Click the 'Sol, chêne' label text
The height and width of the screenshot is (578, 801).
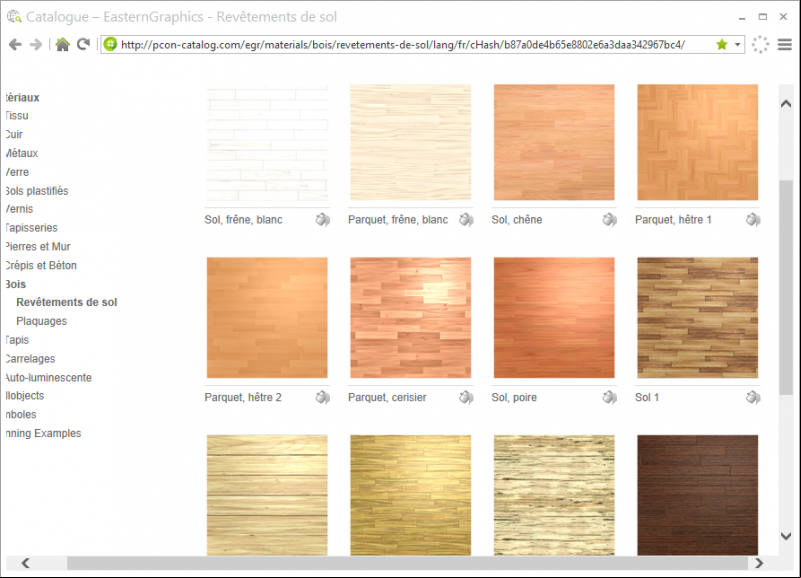tap(517, 220)
